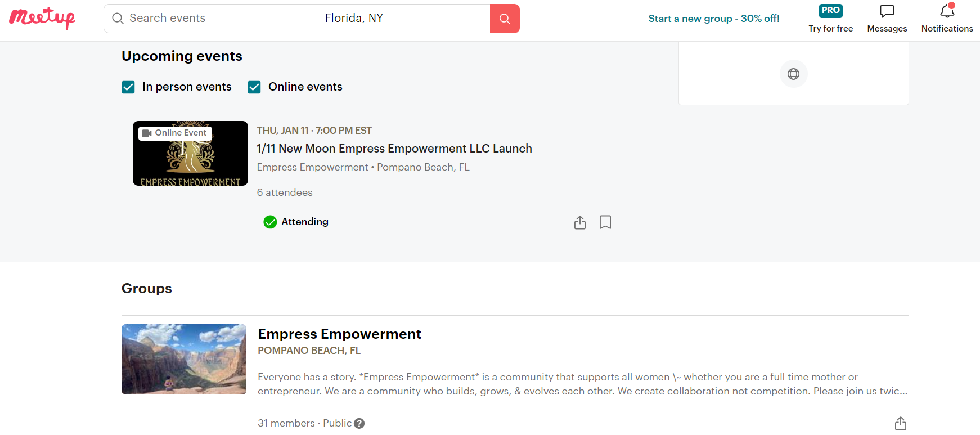Edit the Florida, NY location field
The width and height of the screenshot is (980, 435).
tap(402, 19)
